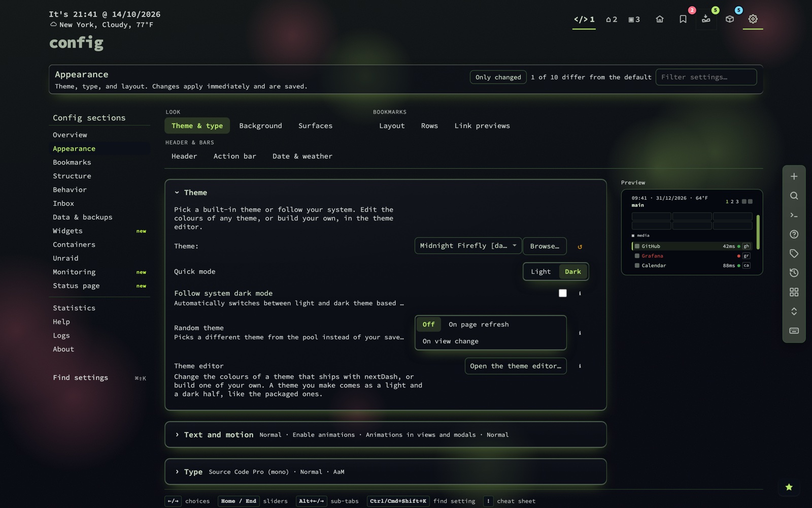Viewport: 812px width, 508px height.
Task: Click the green scrollbar in Preview panel
Action: 758,232
